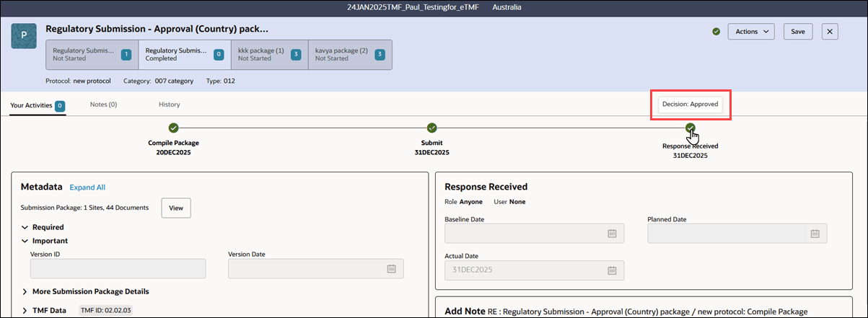
Task: Click the Submit milestone checkmark
Action: point(431,128)
